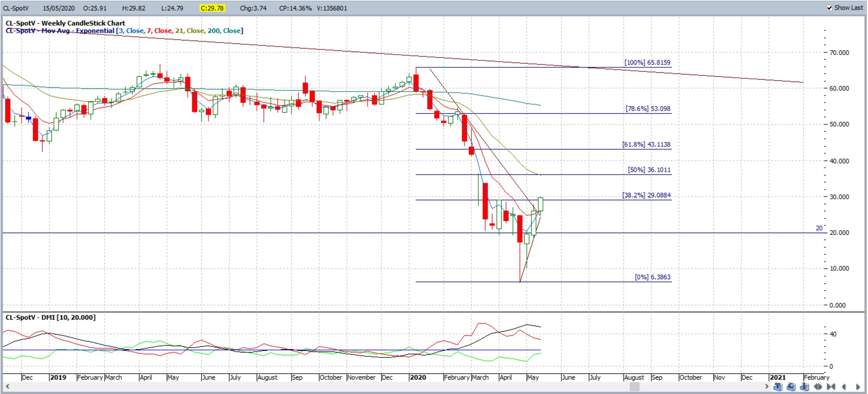Click the compress time axis inward-arrows icon

(x=831, y=386)
